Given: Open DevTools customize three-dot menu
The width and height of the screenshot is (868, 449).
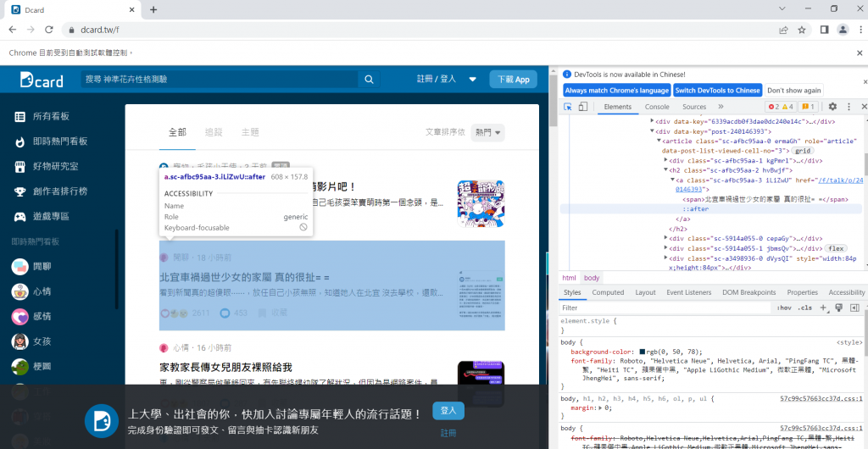Looking at the screenshot, I should coord(849,107).
